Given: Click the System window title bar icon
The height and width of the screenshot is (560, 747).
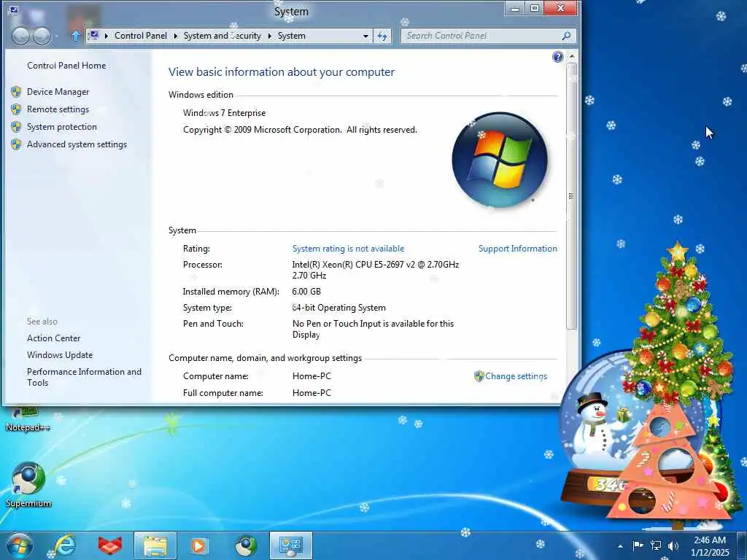Looking at the screenshot, I should (14, 9).
